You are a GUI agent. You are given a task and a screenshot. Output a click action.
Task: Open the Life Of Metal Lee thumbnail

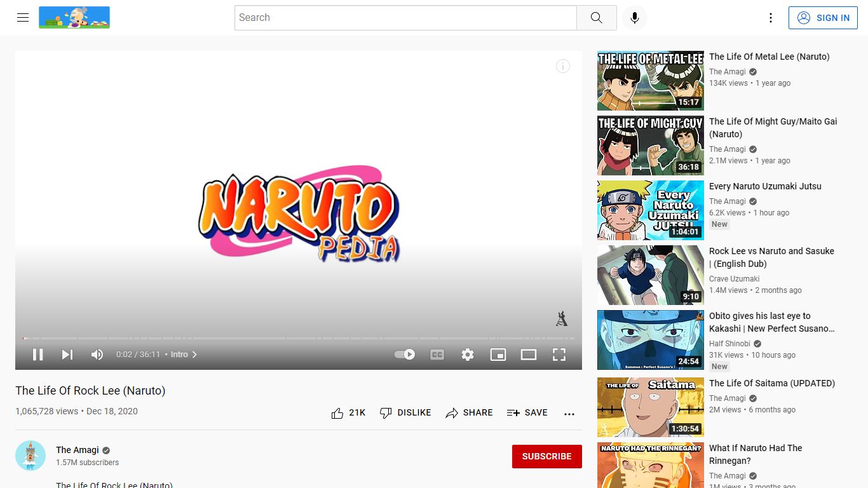pos(651,81)
